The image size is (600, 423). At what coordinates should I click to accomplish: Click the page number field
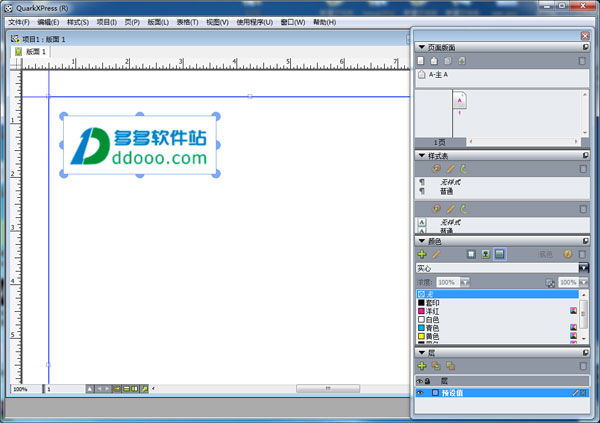coord(64,389)
